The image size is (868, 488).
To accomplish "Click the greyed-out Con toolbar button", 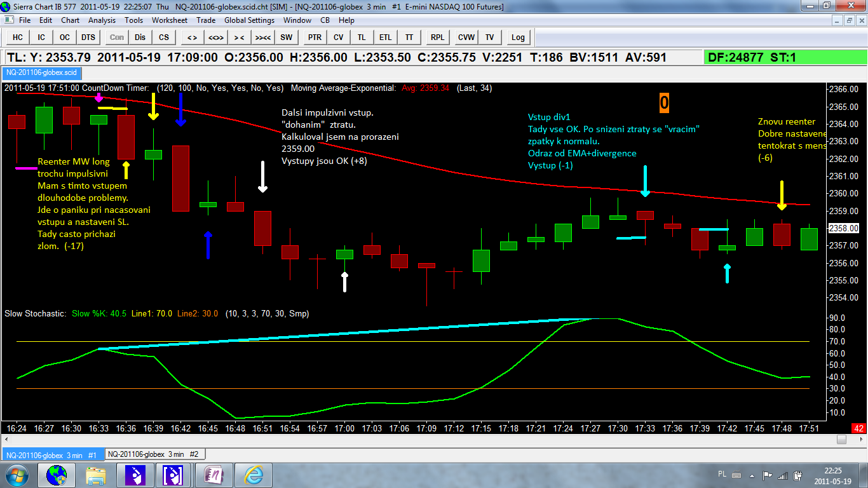I will tap(117, 37).
